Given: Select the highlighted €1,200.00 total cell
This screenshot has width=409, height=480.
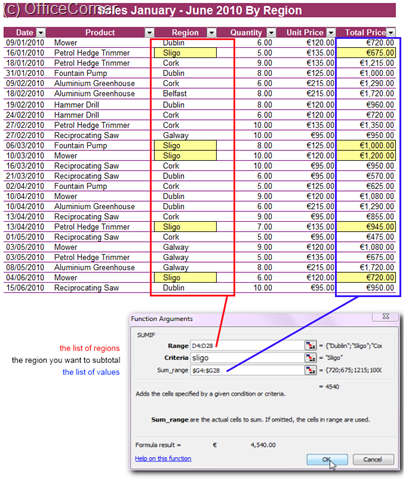Looking at the screenshot, I should [x=366, y=156].
